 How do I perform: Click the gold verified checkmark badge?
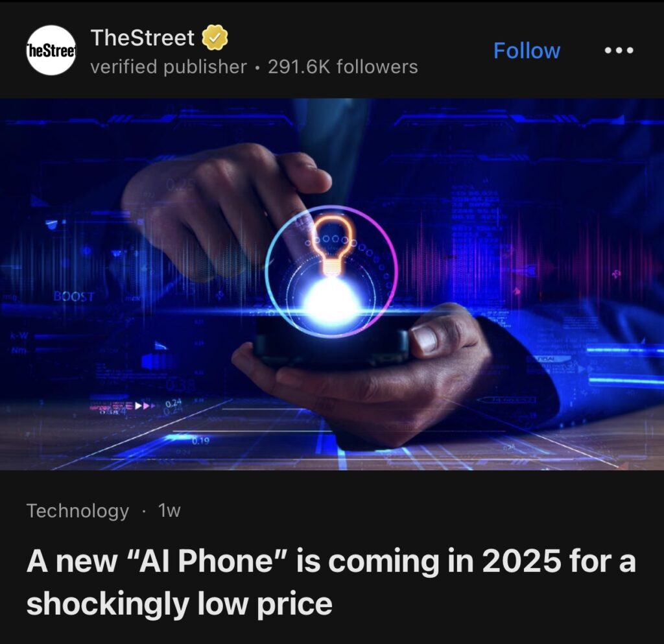pos(214,38)
